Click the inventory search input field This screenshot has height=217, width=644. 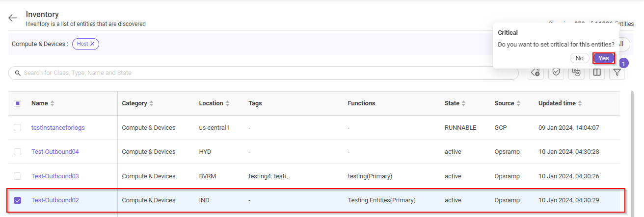click(x=265, y=73)
